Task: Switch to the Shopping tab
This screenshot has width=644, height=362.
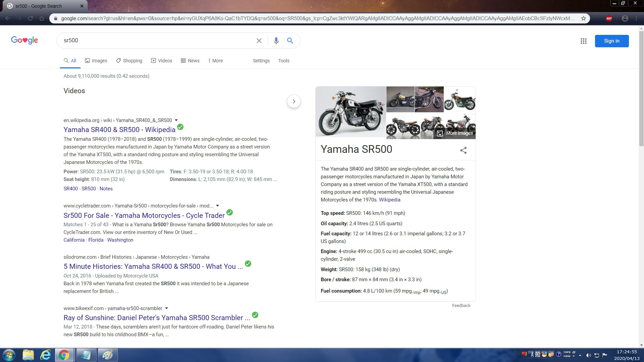Action: tap(129, 61)
